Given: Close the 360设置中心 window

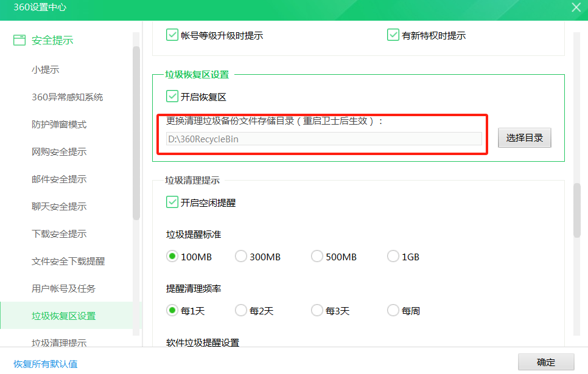Looking at the screenshot, I should pyautogui.click(x=576, y=7).
